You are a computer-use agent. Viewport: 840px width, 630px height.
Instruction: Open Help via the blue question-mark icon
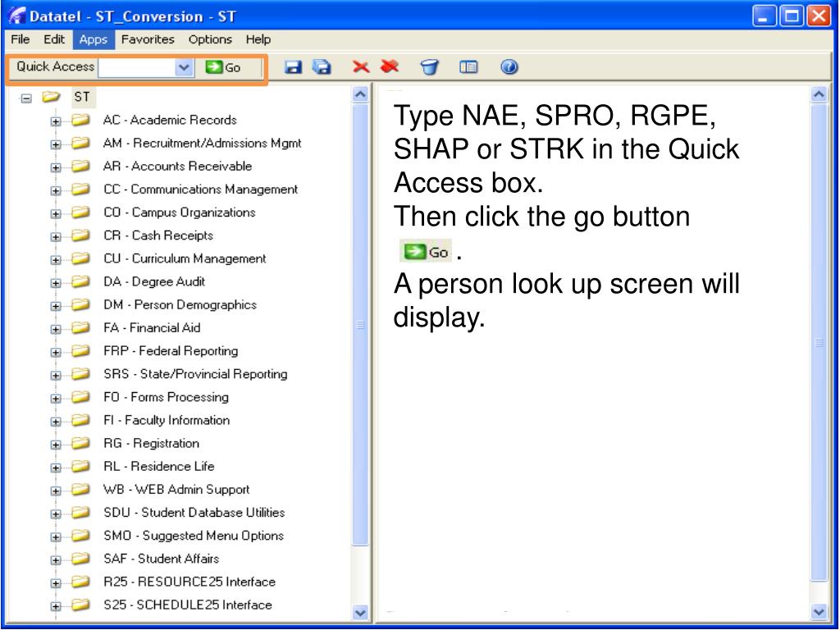(x=509, y=67)
